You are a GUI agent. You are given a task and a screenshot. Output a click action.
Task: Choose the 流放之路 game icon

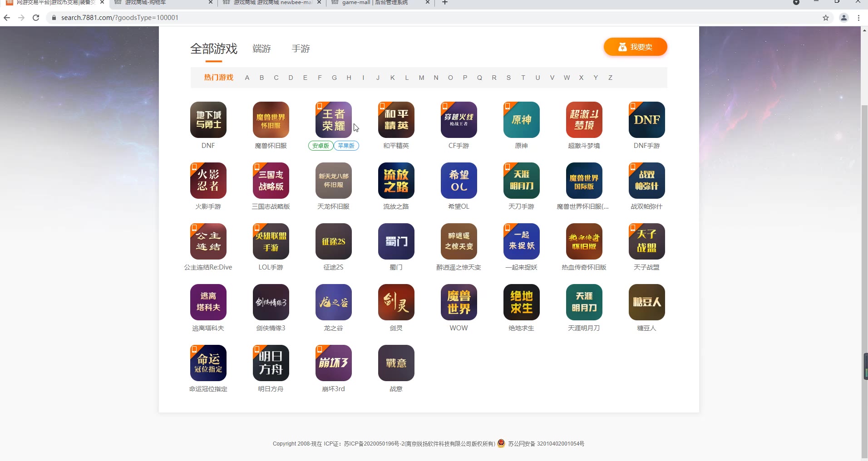pyautogui.click(x=396, y=181)
